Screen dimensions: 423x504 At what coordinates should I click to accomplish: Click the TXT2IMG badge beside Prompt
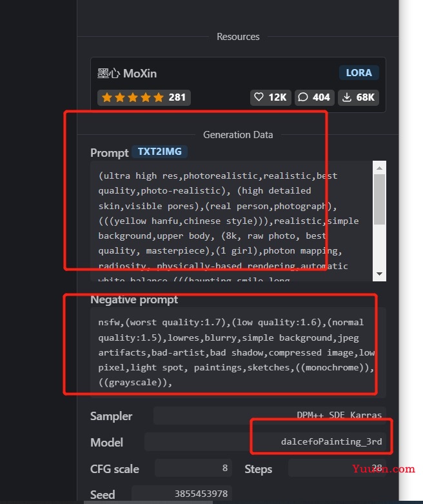(x=160, y=152)
